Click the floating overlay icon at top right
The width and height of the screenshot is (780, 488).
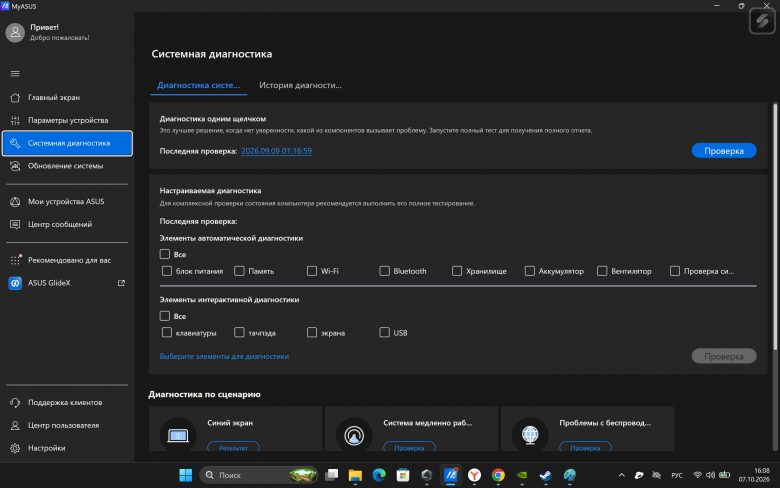[x=762, y=21]
